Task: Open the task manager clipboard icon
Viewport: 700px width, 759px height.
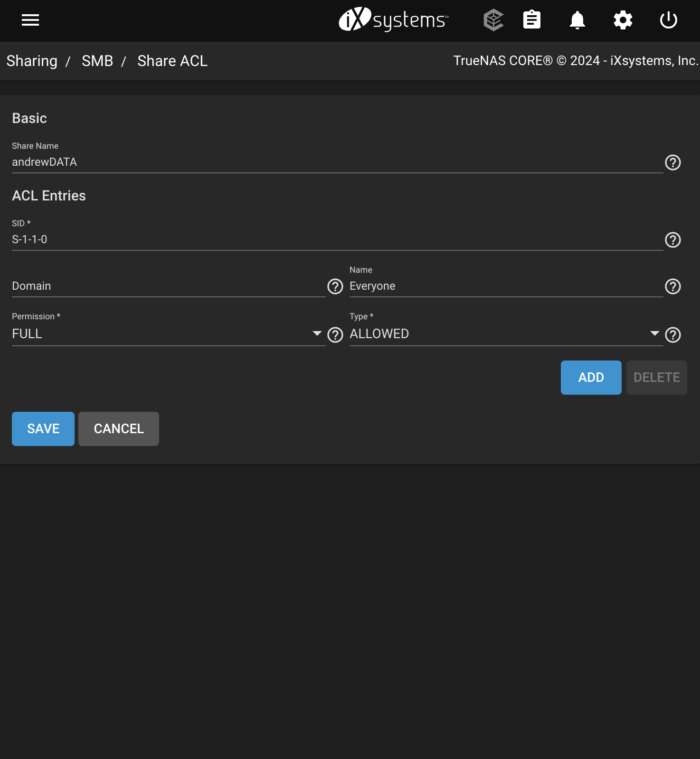Action: 531,20
